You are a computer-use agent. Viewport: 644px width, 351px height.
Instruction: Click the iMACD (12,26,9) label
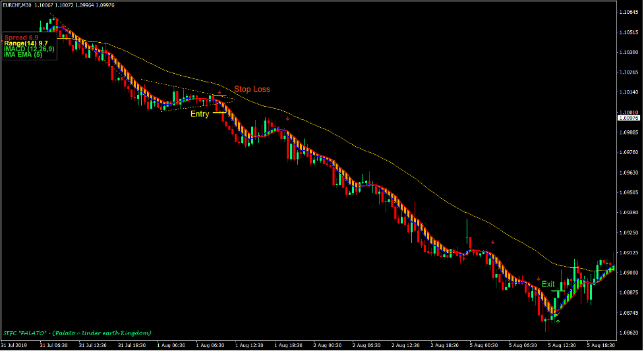[29, 49]
